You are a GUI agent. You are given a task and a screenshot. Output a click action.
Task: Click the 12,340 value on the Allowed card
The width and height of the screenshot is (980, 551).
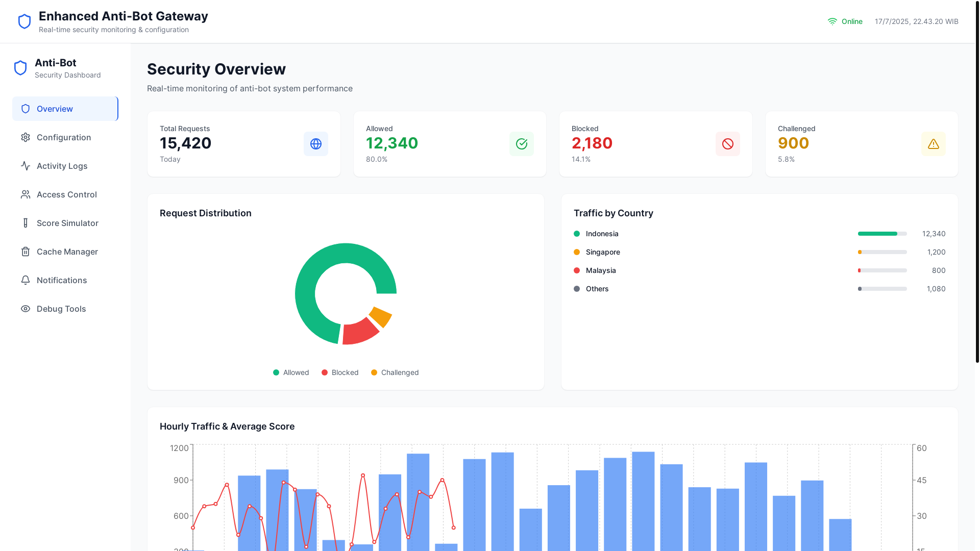pyautogui.click(x=392, y=143)
